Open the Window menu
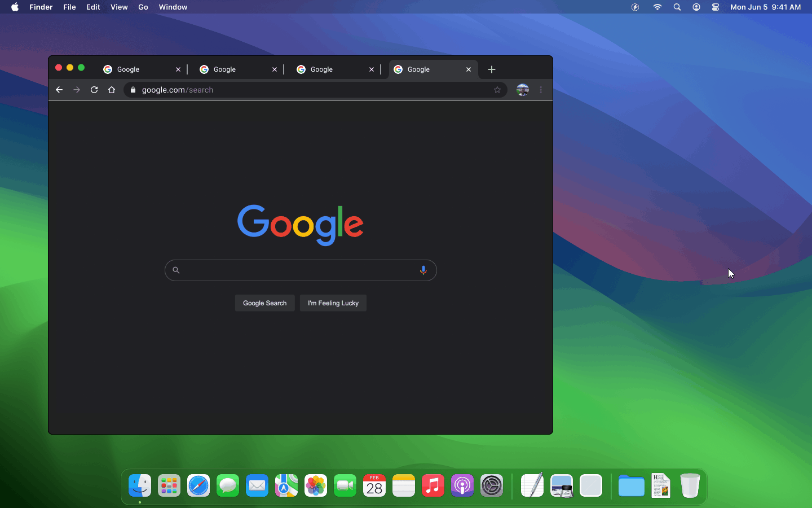This screenshot has height=508, width=812. pos(173,7)
